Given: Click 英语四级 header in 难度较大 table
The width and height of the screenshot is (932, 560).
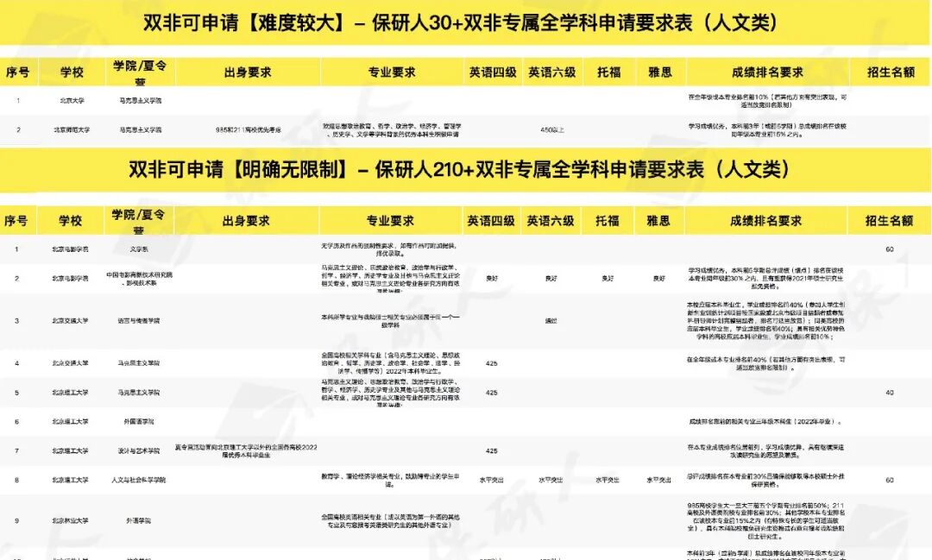Looking at the screenshot, I should pos(493,72).
